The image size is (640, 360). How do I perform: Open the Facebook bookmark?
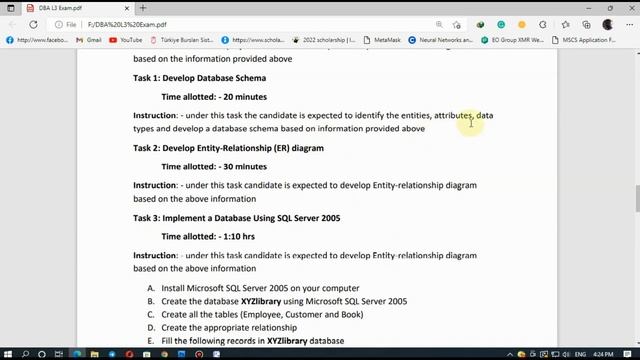point(37,40)
